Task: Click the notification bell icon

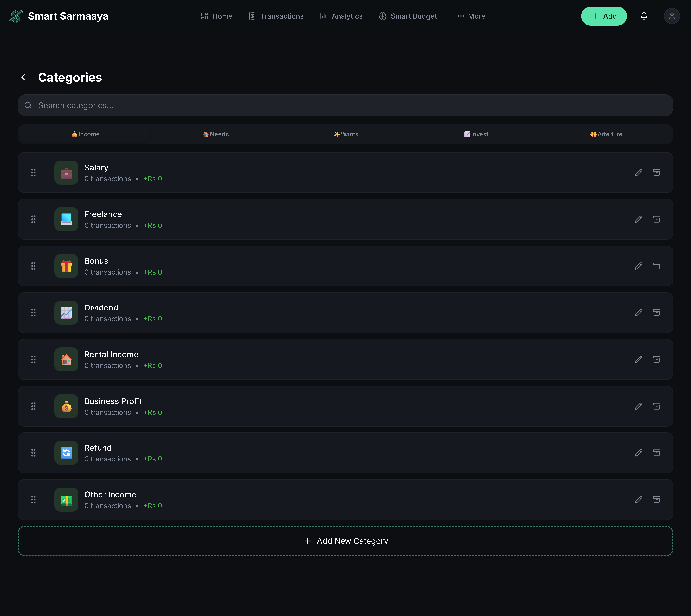Action: [644, 16]
